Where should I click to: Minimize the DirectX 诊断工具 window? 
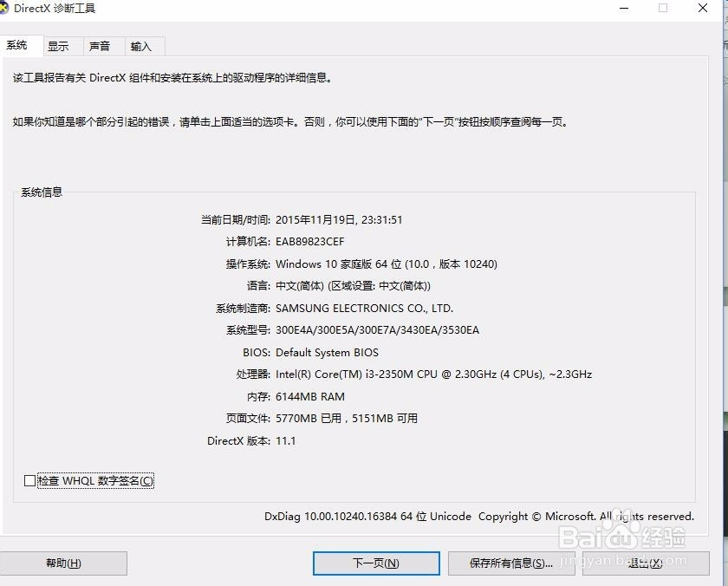[622, 9]
